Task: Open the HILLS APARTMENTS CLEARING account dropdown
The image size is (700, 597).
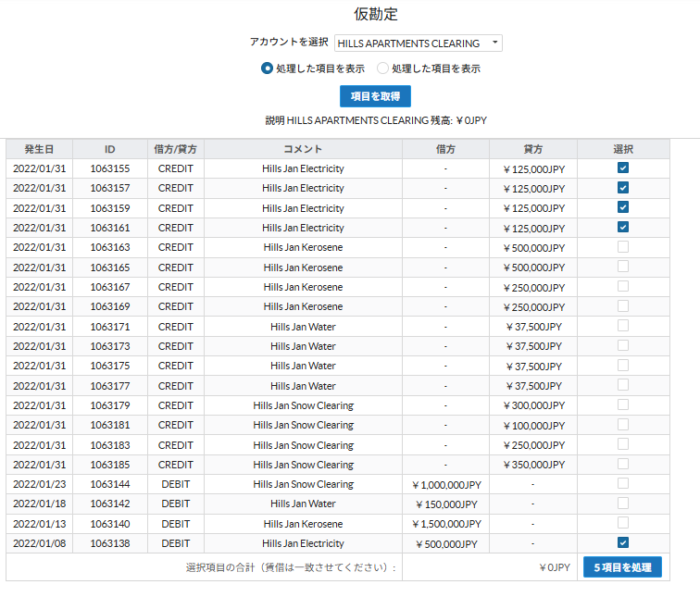Action: click(x=418, y=44)
